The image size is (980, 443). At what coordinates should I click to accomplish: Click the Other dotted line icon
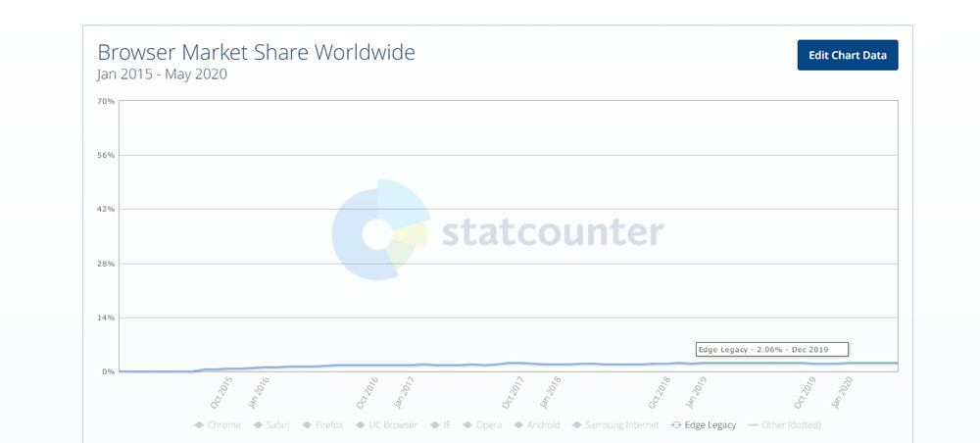(753, 425)
